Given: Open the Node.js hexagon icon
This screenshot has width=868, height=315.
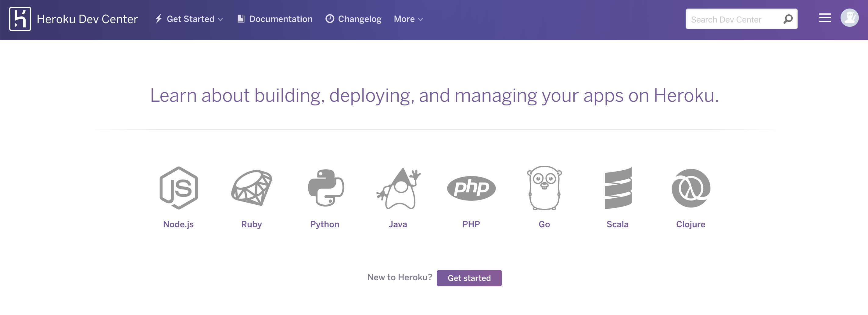Looking at the screenshot, I should click(x=179, y=188).
